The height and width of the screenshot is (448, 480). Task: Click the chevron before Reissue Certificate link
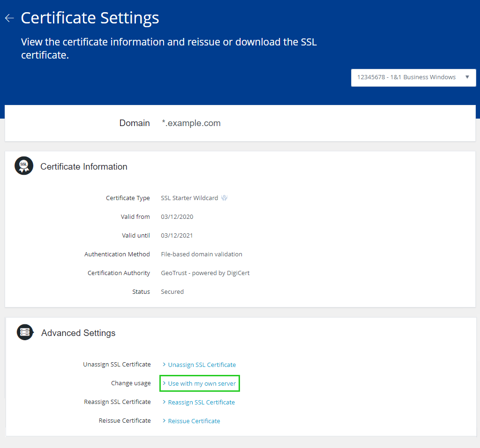pos(164,421)
